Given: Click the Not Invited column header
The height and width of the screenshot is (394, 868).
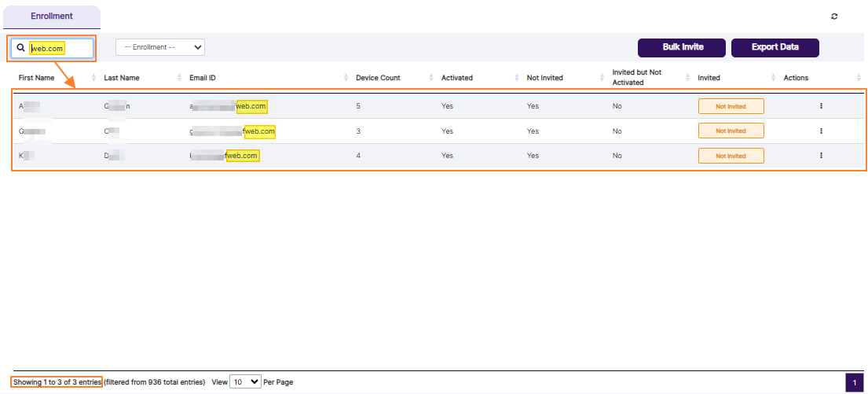Looking at the screenshot, I should click(544, 78).
